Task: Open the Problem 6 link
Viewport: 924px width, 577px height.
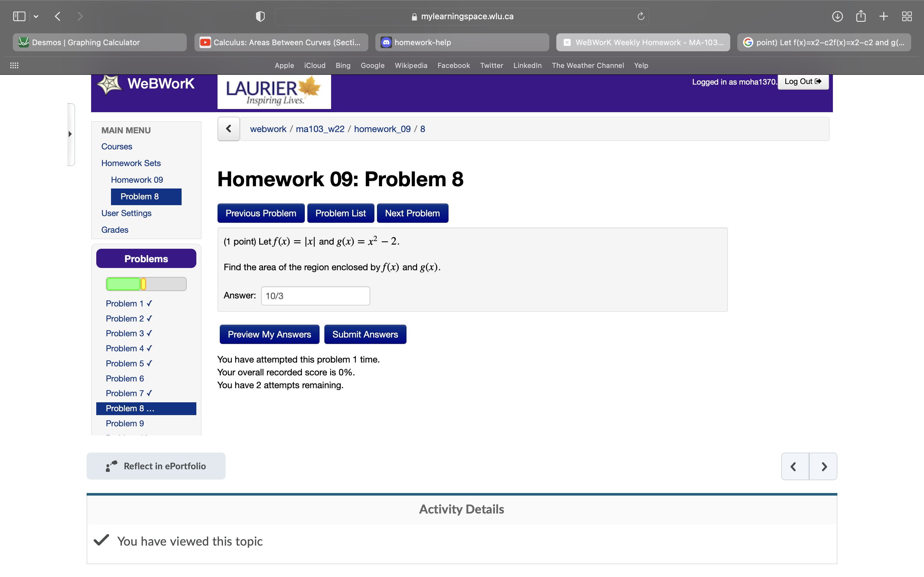Action: coord(125,378)
